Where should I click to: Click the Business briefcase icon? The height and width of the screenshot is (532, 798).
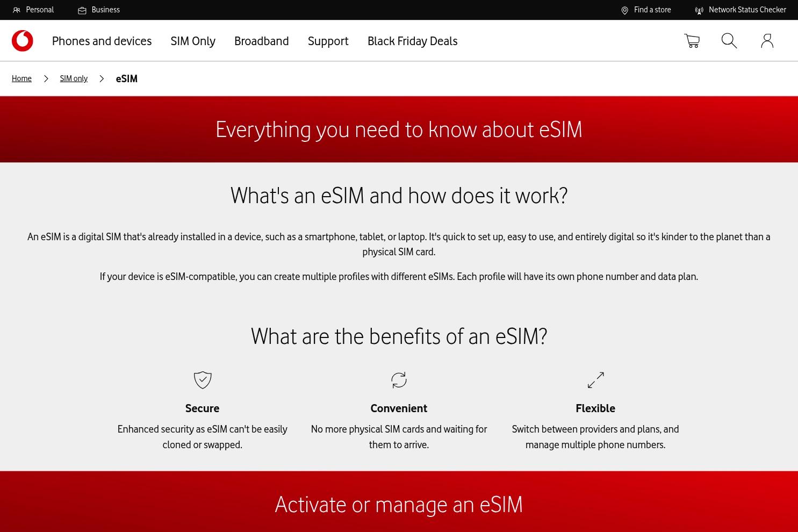point(82,10)
